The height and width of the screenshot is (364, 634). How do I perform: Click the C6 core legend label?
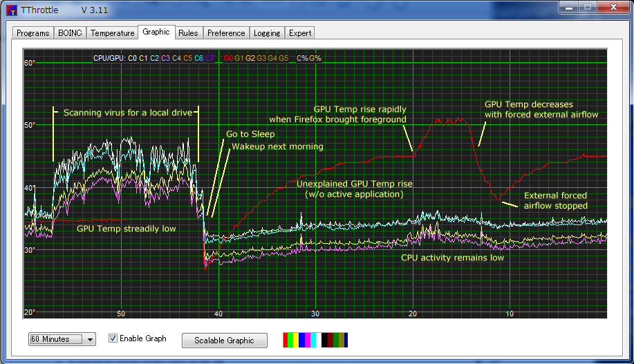pos(198,58)
